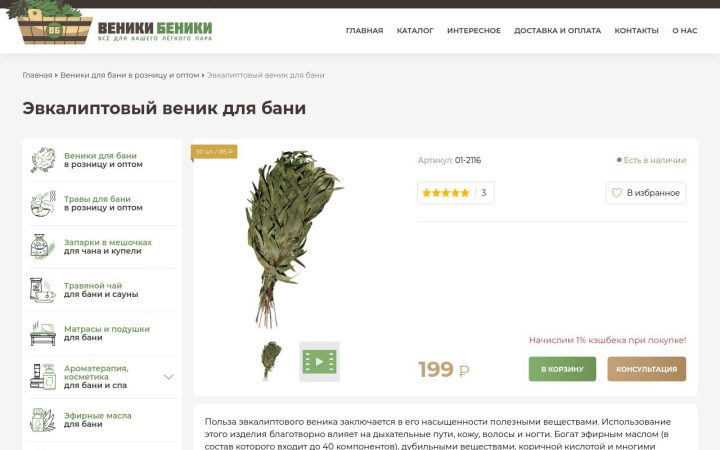720x450 pixels.
Task: Select the small eucalyptus broom thumbnail
Action: [x=271, y=361]
